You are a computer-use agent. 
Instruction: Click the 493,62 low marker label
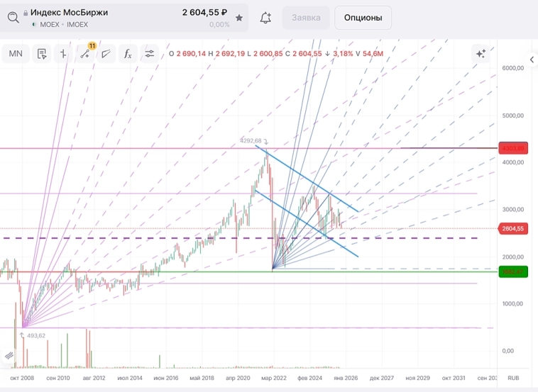click(x=35, y=335)
